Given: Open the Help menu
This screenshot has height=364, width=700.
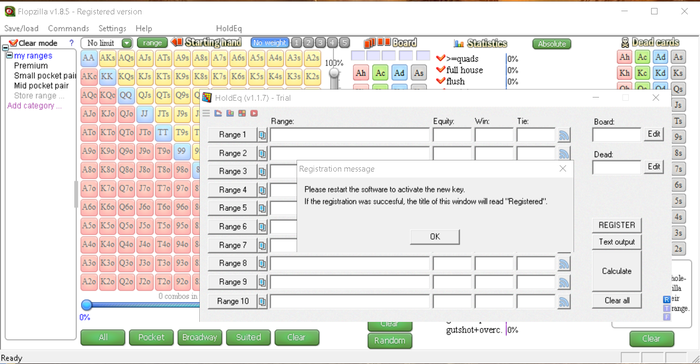Looking at the screenshot, I should tap(144, 28).
